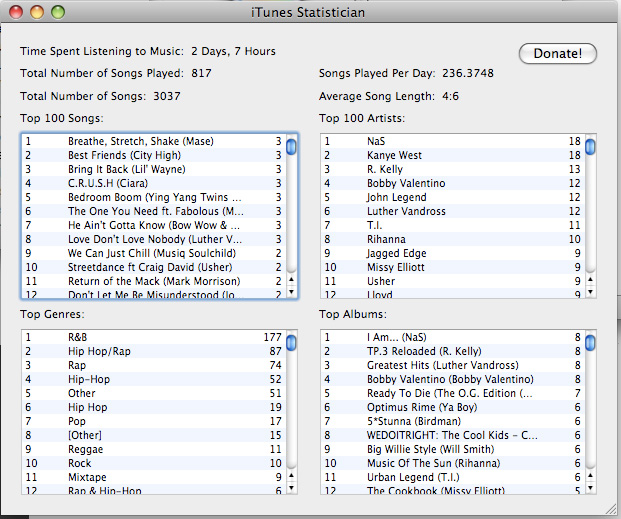Select album Urban Legend (T.I.)
Image resolution: width=621 pixels, height=519 pixels.
pyautogui.click(x=453, y=477)
